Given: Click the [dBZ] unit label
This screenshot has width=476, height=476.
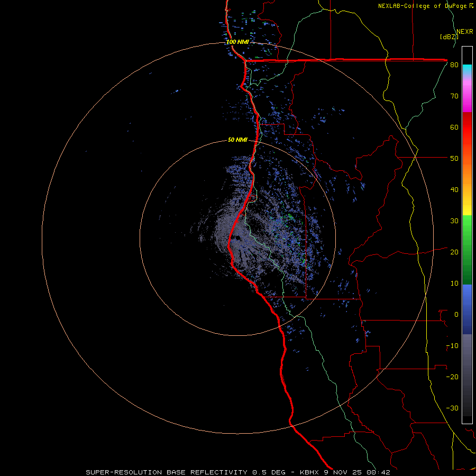Looking at the screenshot, I should coord(449,36).
